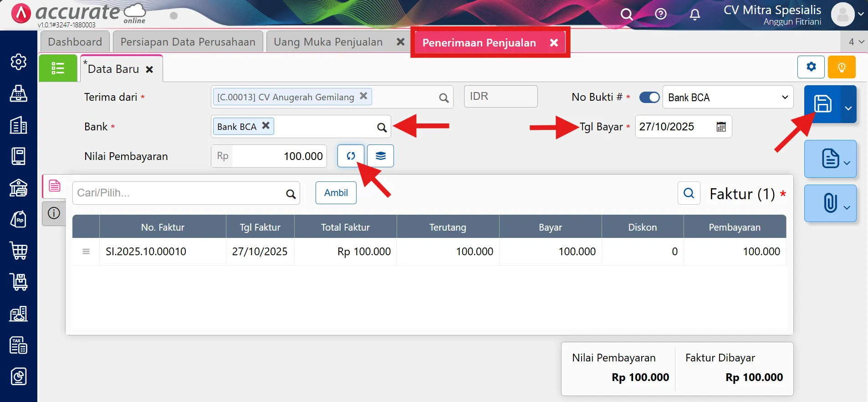Image resolution: width=868 pixels, height=402 pixels.
Task: Open the Bank BCA numbering dropdown
Action: click(727, 97)
